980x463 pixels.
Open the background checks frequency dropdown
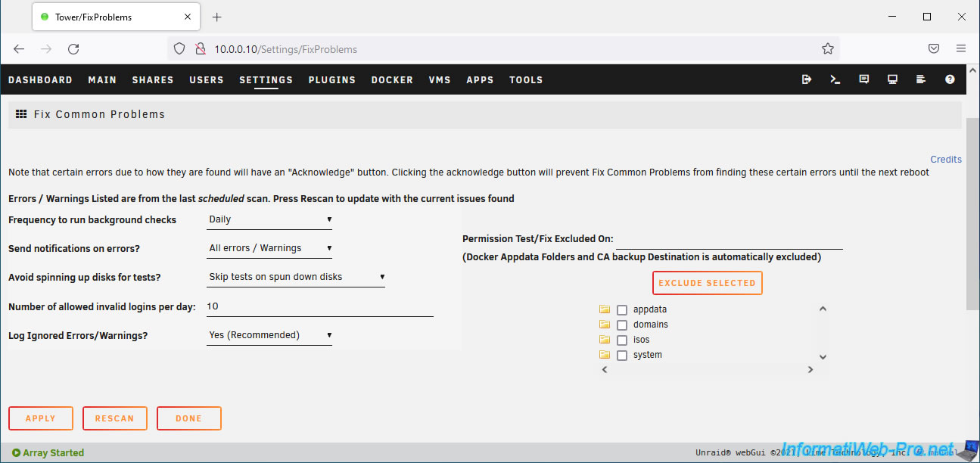tap(269, 220)
